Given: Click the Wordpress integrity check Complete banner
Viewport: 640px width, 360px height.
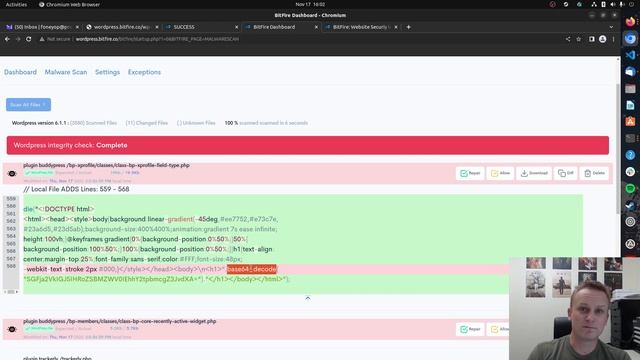Looking at the screenshot, I should tap(308, 145).
